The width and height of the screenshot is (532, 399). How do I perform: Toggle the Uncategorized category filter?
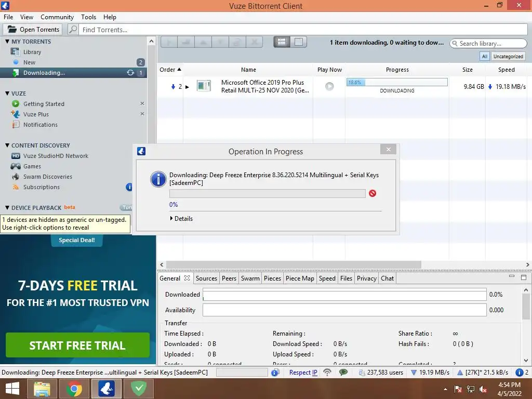tap(508, 56)
